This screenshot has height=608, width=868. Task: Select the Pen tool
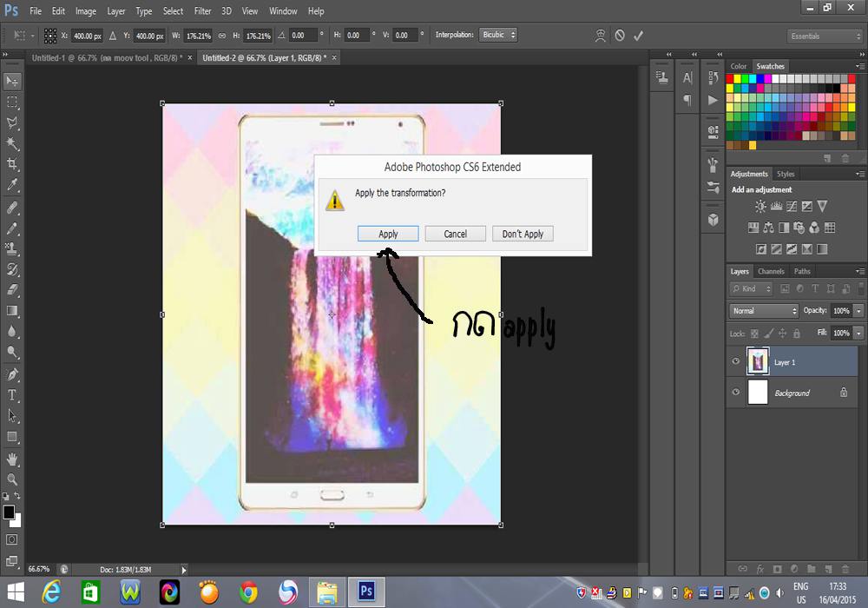(12, 374)
